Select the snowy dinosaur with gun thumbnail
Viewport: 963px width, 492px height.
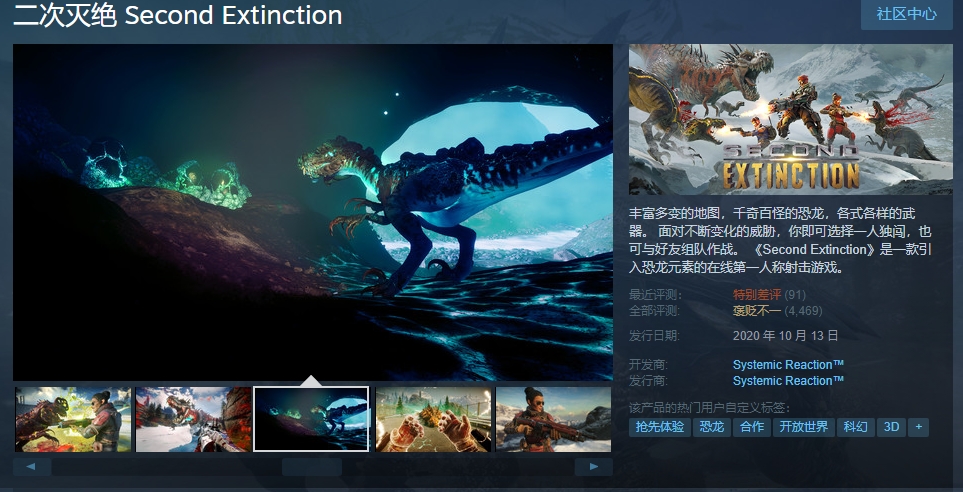click(x=193, y=419)
